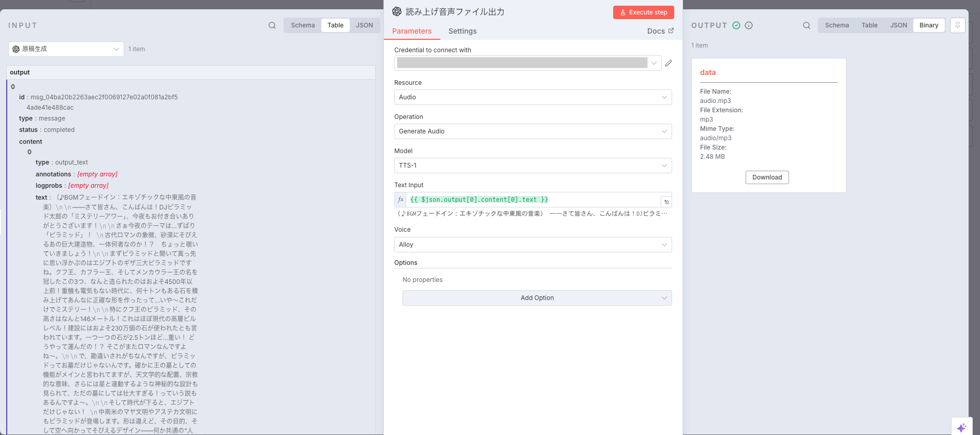Open the Voice dropdown showing Alloy
Viewport: 980px width, 435px height.
533,245
